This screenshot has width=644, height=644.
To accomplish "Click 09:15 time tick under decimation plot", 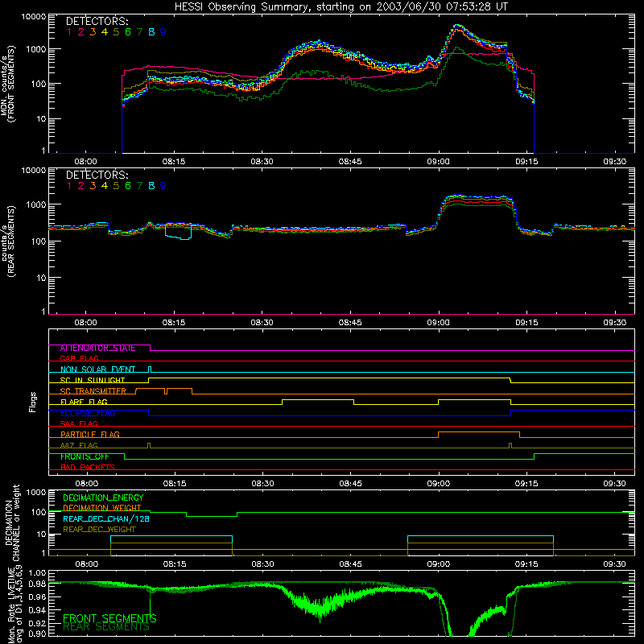I will click(526, 564).
